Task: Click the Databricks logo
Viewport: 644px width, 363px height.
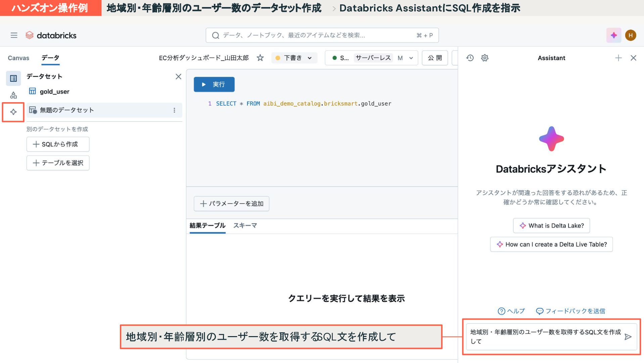Action: tap(51, 35)
